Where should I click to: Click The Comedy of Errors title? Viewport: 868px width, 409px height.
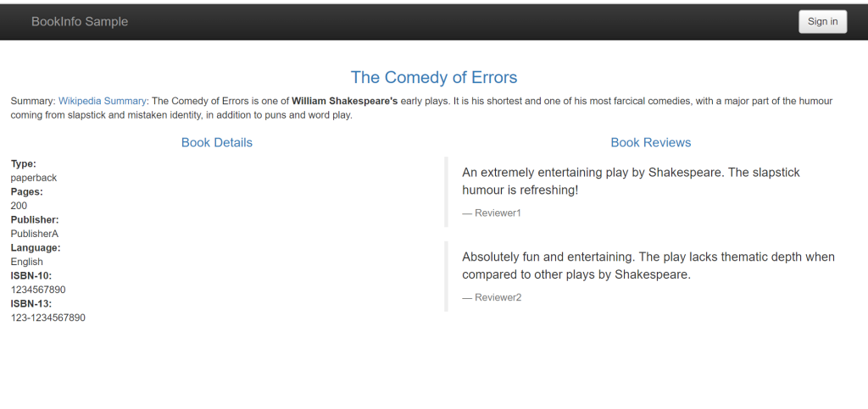click(433, 78)
